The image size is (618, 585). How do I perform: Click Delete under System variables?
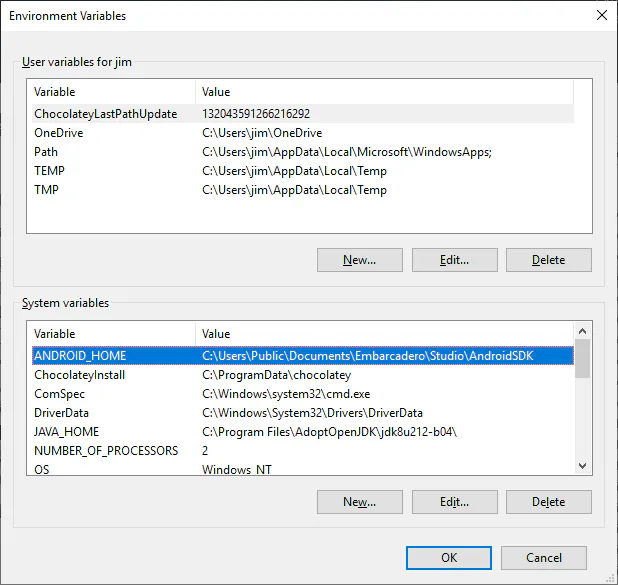[548, 502]
